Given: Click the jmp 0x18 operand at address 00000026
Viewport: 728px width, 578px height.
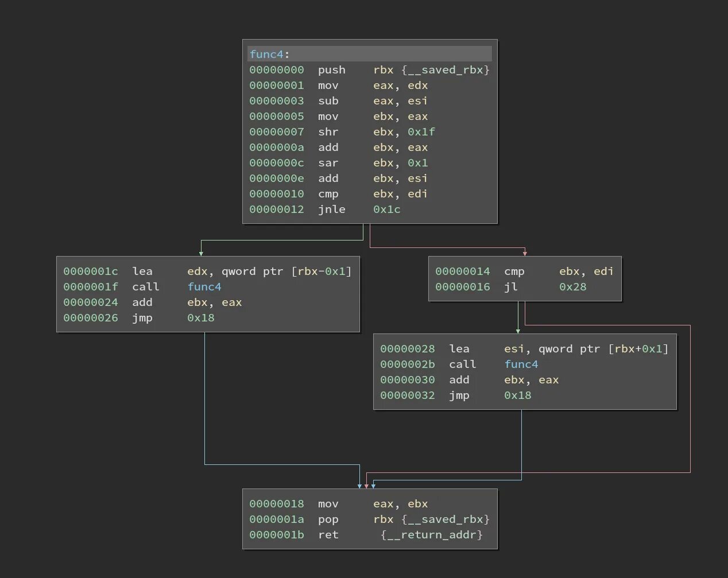Looking at the screenshot, I should point(200,317).
